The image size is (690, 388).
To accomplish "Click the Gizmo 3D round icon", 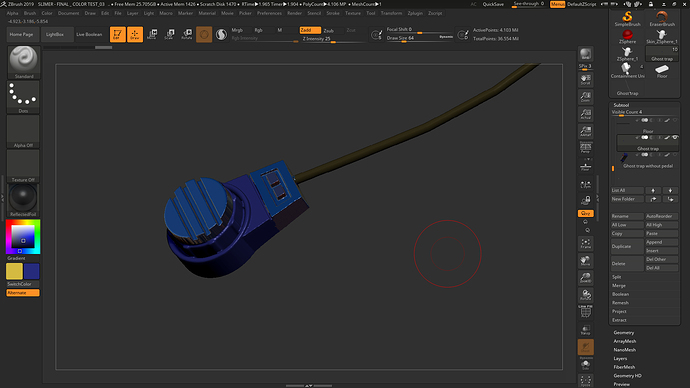I will 204,34.
